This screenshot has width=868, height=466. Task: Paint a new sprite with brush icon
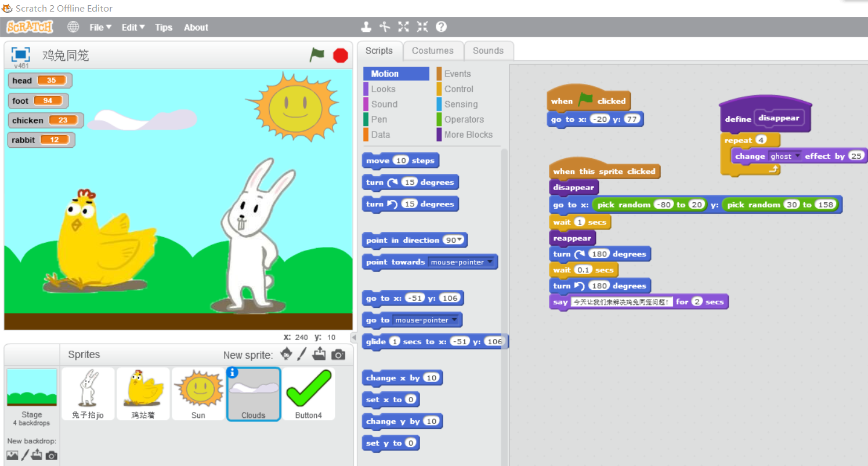coord(302,354)
